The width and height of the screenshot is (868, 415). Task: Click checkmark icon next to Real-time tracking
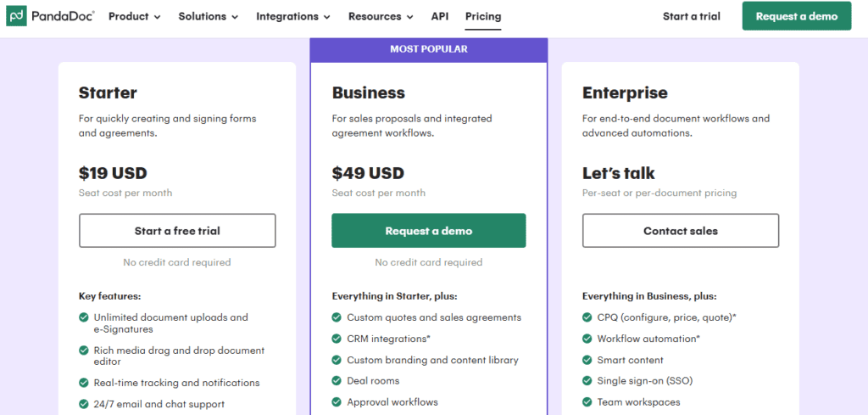(x=84, y=383)
